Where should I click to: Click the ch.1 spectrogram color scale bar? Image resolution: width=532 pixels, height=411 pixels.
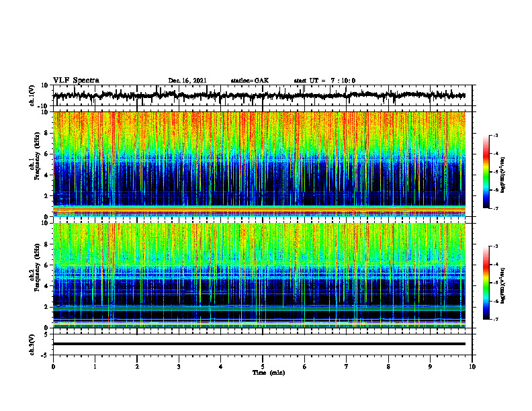486,172
